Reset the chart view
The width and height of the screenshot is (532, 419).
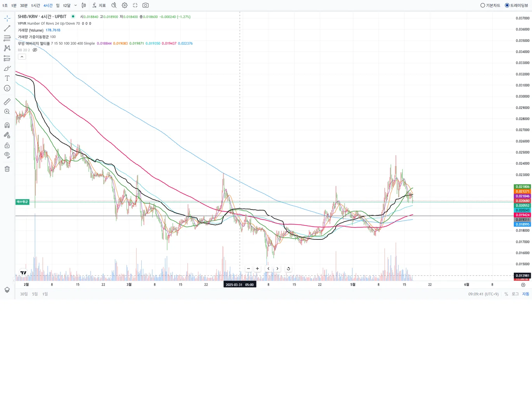tap(288, 268)
